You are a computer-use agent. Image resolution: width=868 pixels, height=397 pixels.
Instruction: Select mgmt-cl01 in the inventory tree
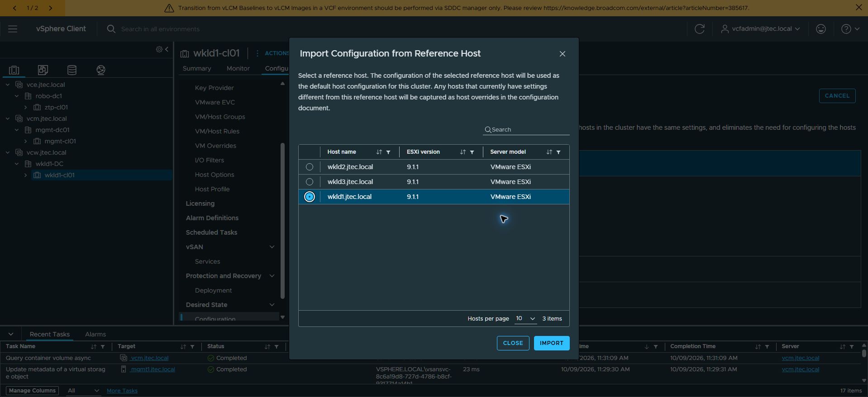click(60, 141)
